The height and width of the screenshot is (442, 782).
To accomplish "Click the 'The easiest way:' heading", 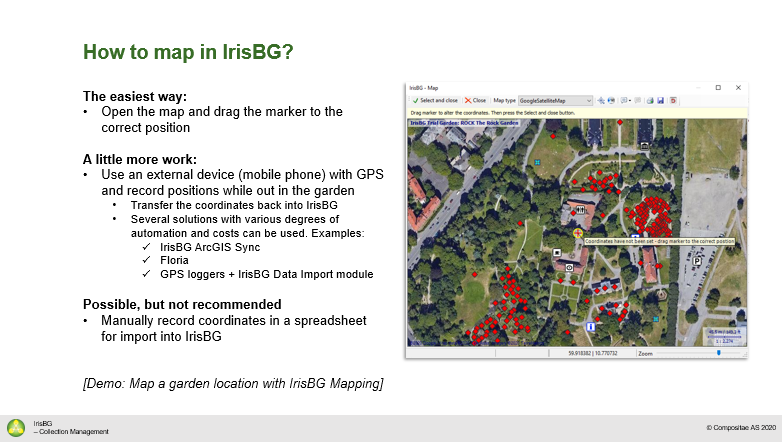I will [135, 96].
